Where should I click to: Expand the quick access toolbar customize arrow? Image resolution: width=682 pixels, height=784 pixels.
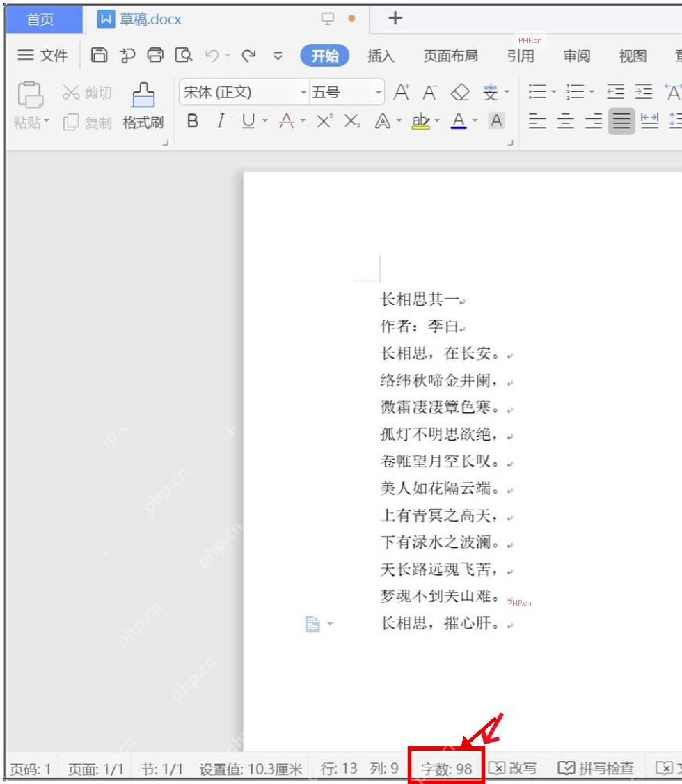click(x=278, y=56)
